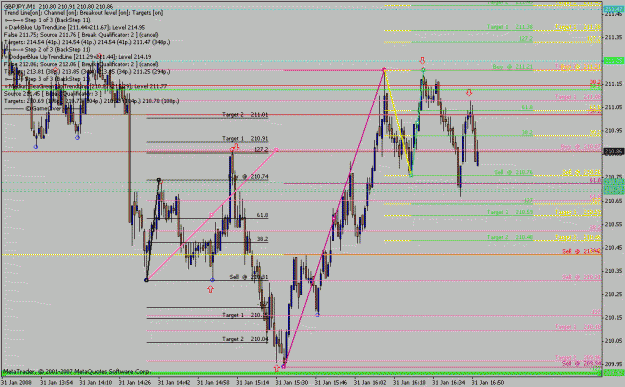
Task: Click the 'Step 1 of 3 (BackStep 11)' line
Action: click(47, 20)
